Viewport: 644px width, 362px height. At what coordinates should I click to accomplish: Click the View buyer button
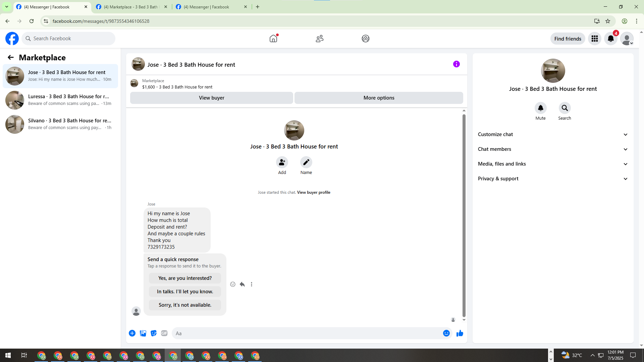[x=211, y=98]
